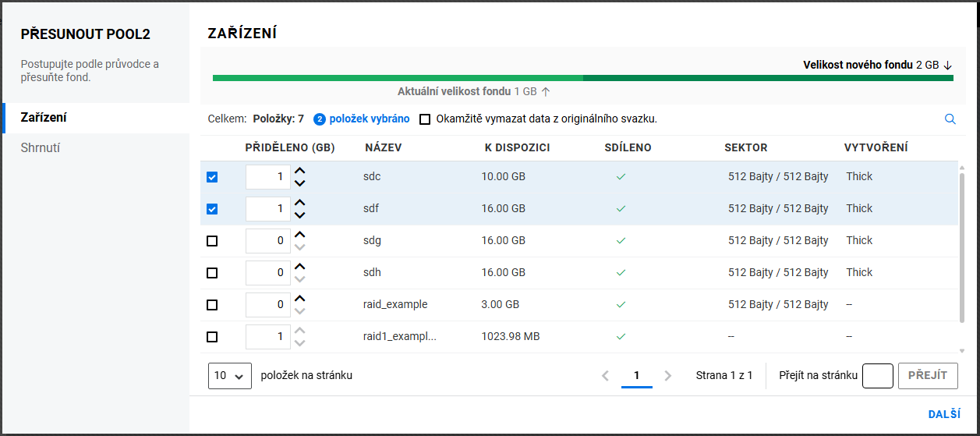
Task: Select Zařízení step in sidebar
Action: tap(43, 118)
